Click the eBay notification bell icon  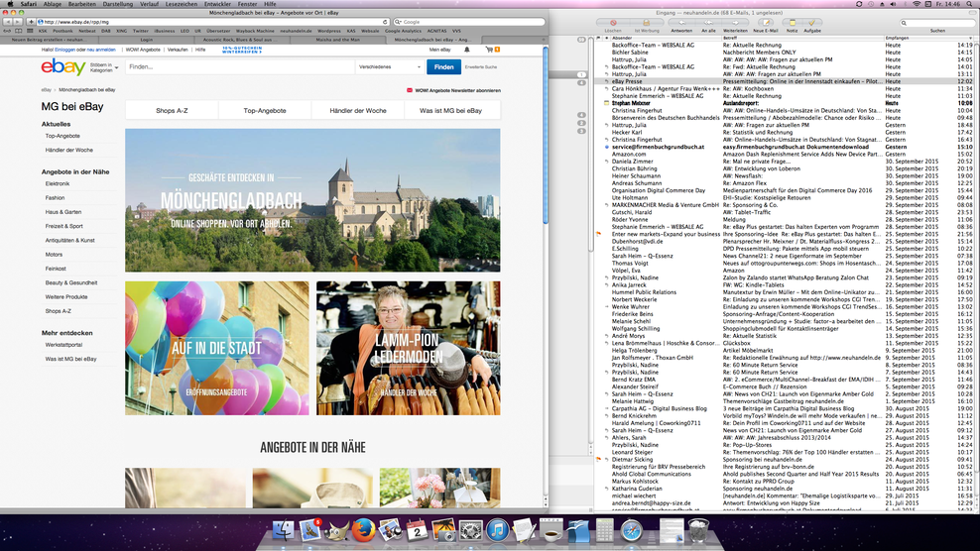[x=467, y=50]
